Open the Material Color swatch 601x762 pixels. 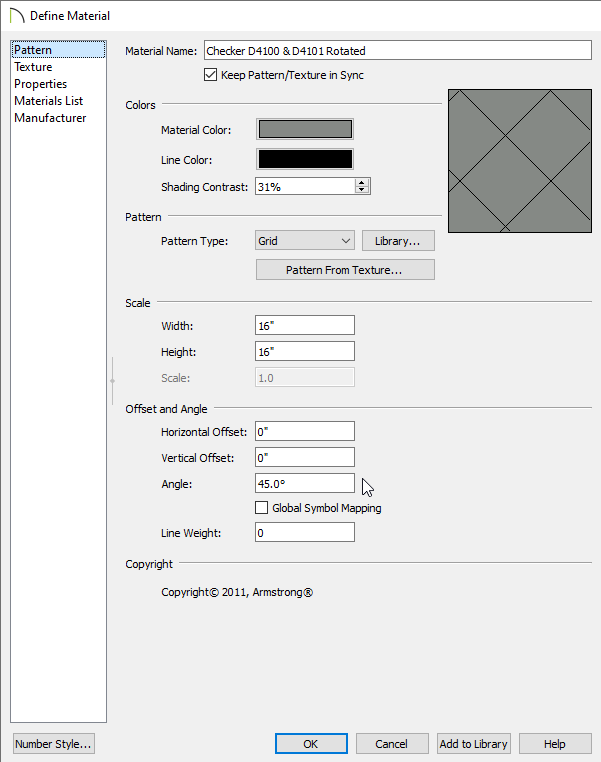[x=305, y=129]
